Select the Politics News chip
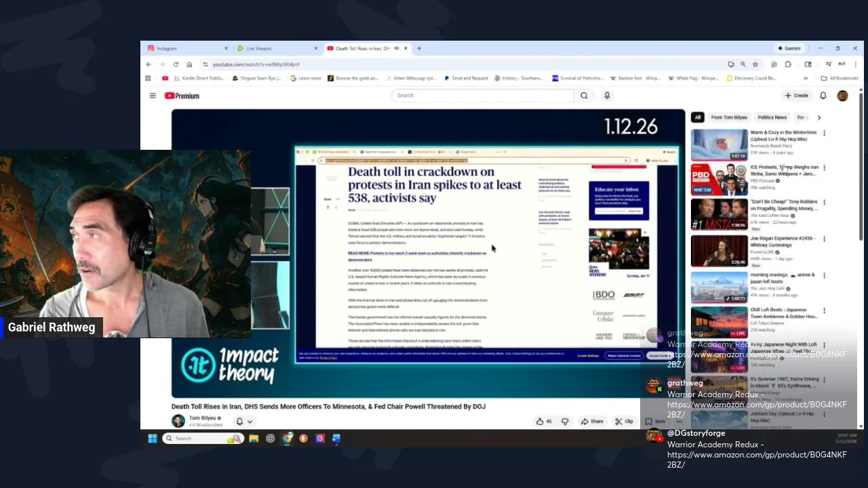Screen dimensions: 868x488 (772, 117)
